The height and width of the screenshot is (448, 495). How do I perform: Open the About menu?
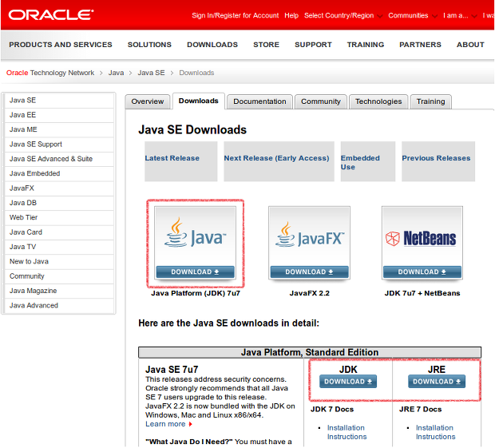click(x=470, y=45)
